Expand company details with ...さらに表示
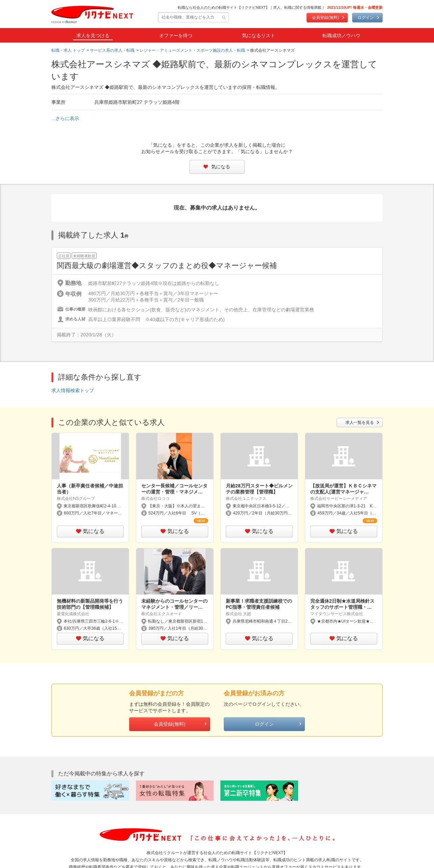The image size is (434, 868). [65, 118]
